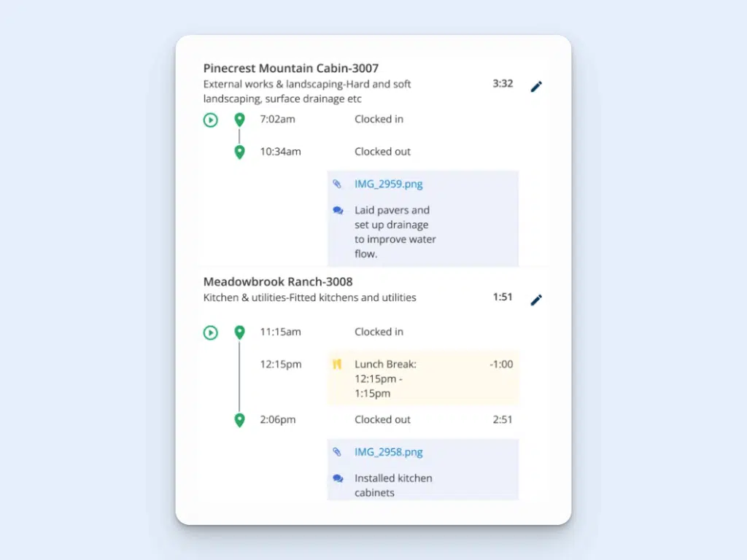
Task: Select the Meadowbrook Ranch-3008 heading
Action: coord(277,281)
